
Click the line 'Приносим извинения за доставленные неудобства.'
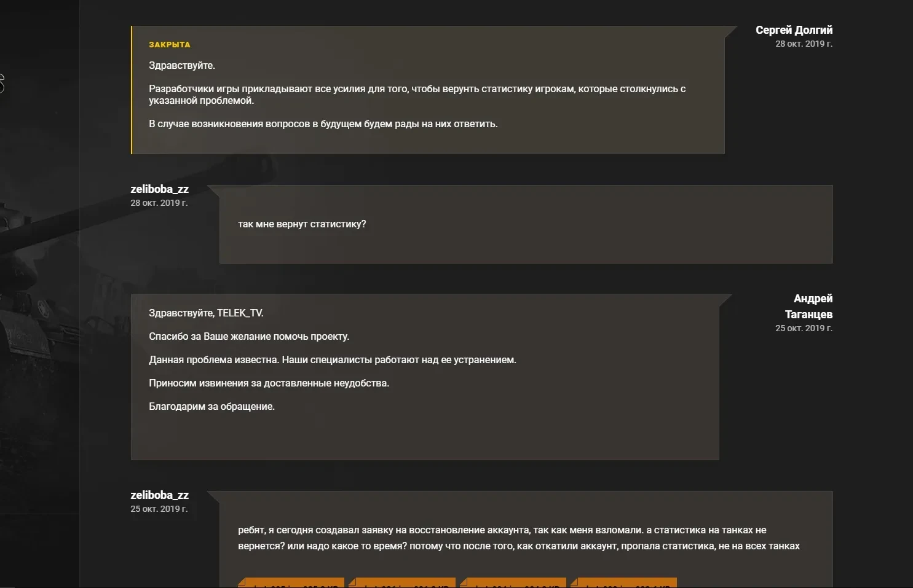(x=269, y=383)
